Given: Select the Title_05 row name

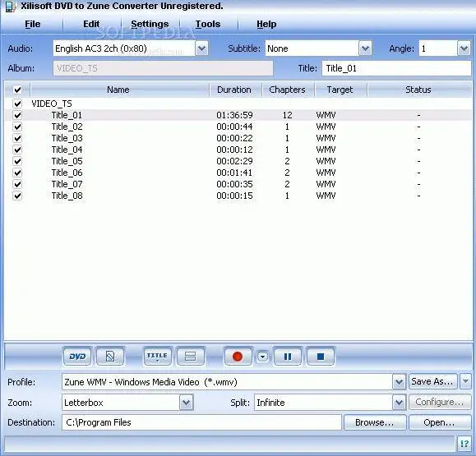Looking at the screenshot, I should pyautogui.click(x=67, y=161).
